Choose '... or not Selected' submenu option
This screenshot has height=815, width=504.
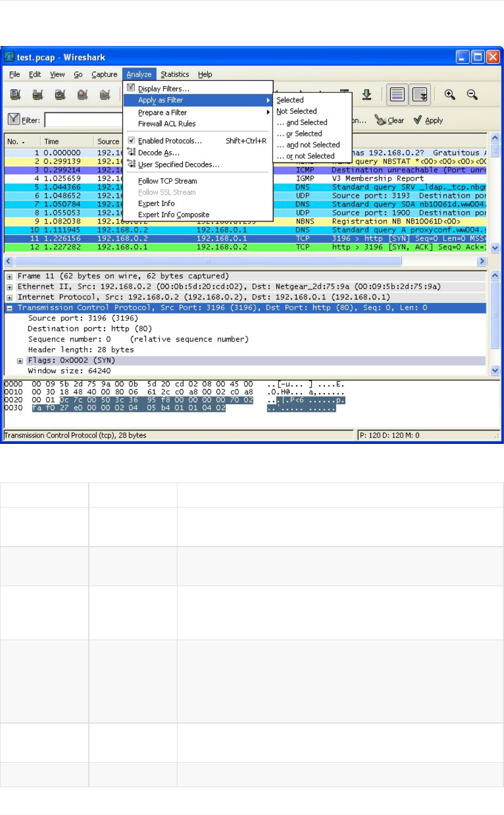(x=313, y=156)
